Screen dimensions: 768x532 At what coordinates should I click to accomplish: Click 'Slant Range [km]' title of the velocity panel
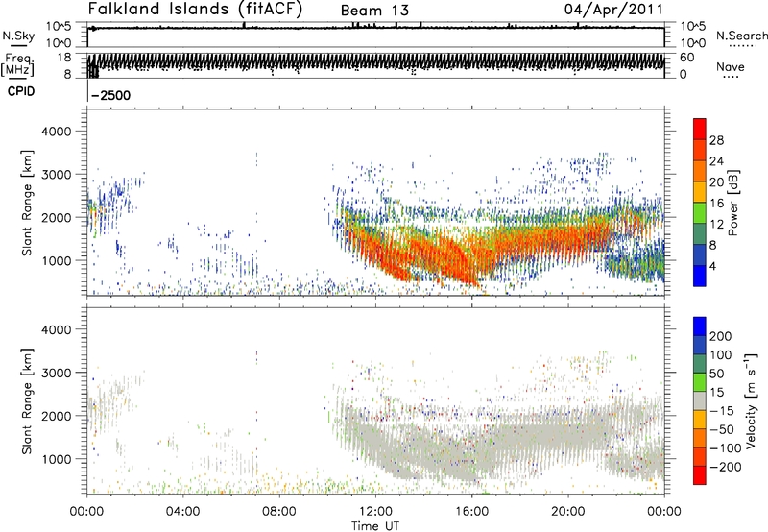[x=27, y=401]
